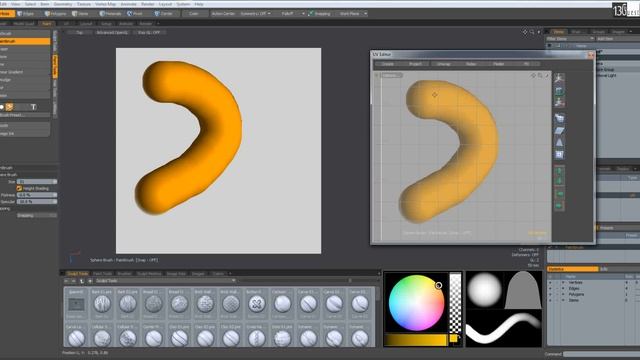Switch to Materials selection mode
This screenshot has height=360, width=640.
tap(110, 13)
